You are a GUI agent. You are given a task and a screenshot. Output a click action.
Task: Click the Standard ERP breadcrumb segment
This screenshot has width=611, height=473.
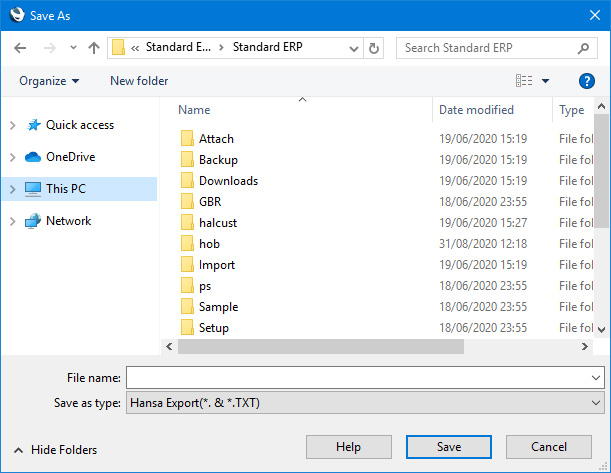pyautogui.click(x=267, y=47)
